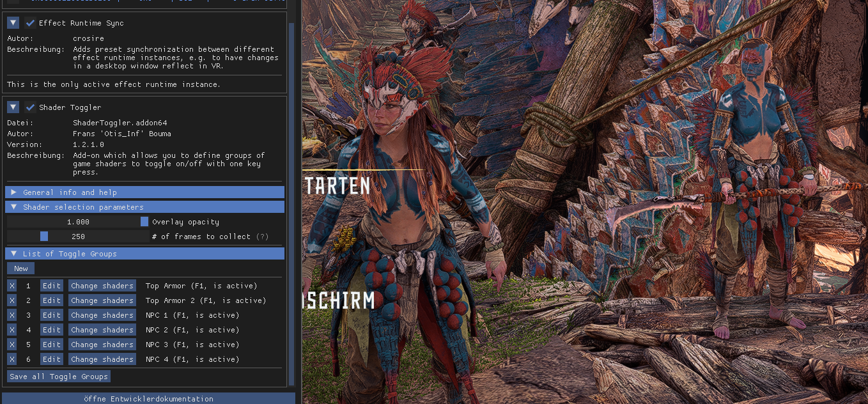Select the text 'Top Armor (F1, is active)'
This screenshot has height=404, width=868.
[x=201, y=286]
